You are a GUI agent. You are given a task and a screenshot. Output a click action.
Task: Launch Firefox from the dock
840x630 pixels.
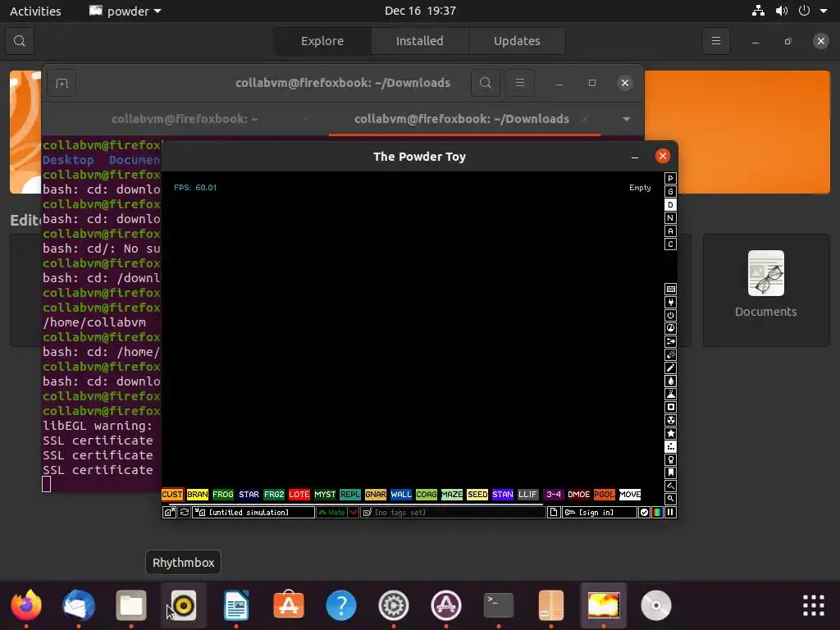(25, 605)
